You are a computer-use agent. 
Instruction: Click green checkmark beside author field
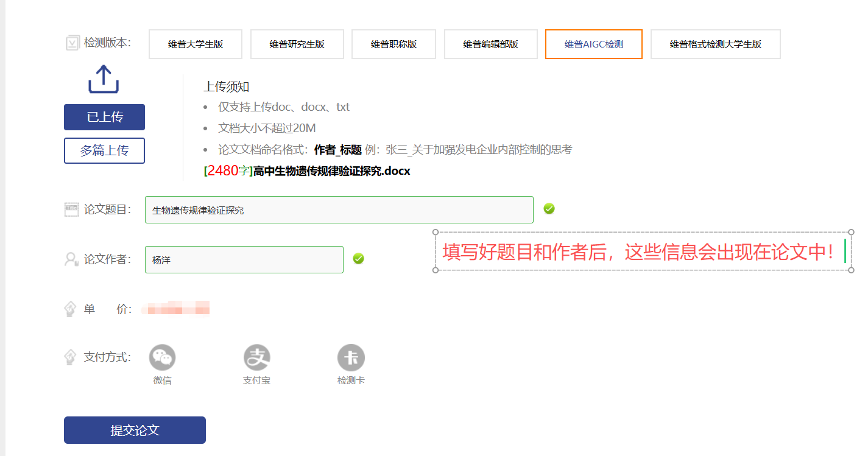point(358,259)
